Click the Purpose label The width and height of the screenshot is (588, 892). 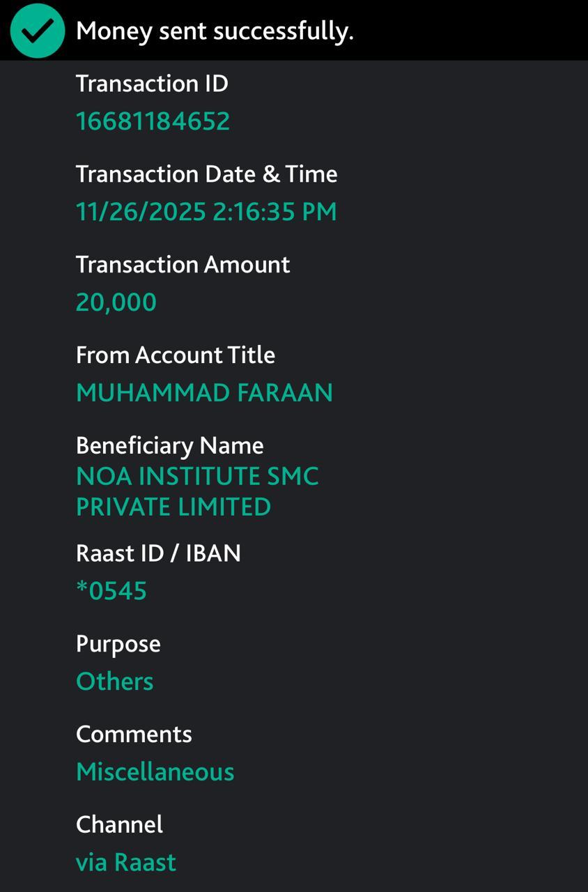click(x=118, y=644)
